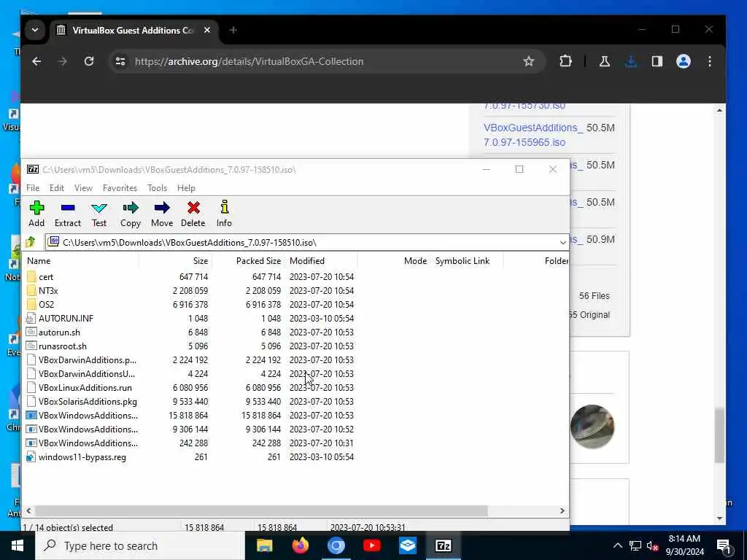Click the Extract toolbar icon
The image size is (747, 560).
pyautogui.click(x=68, y=214)
